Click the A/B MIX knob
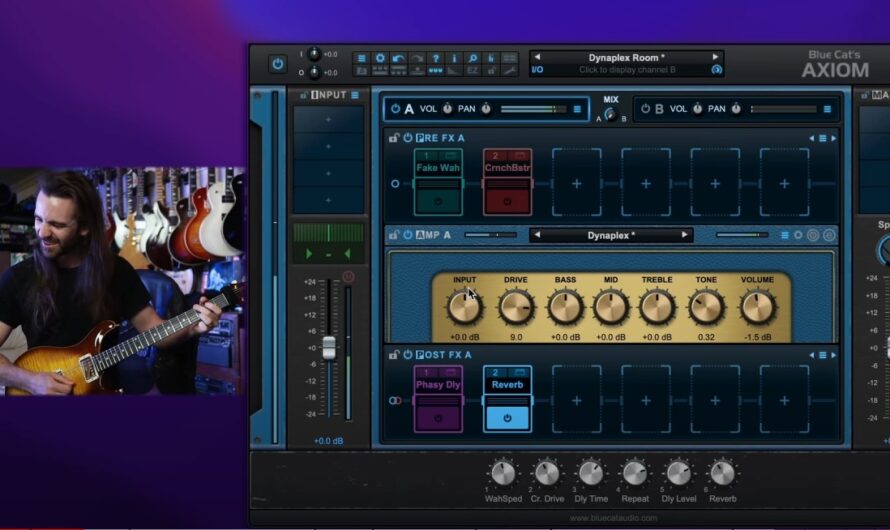 (611, 115)
